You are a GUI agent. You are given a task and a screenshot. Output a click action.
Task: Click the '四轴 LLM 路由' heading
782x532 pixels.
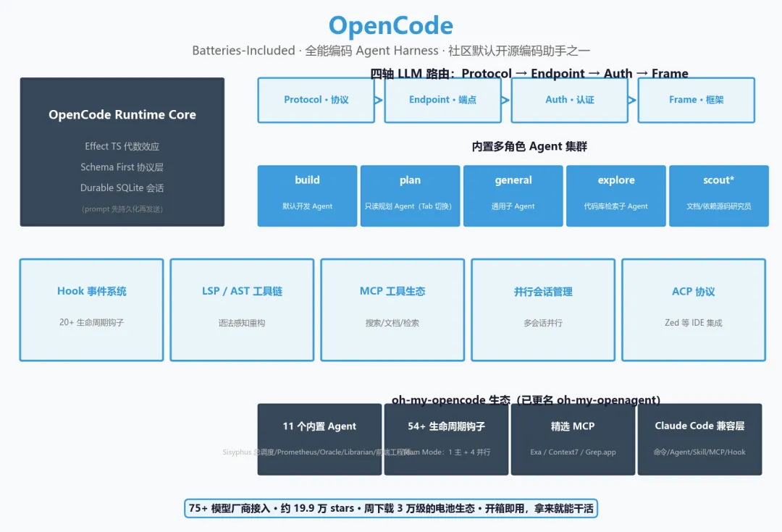[529, 73]
